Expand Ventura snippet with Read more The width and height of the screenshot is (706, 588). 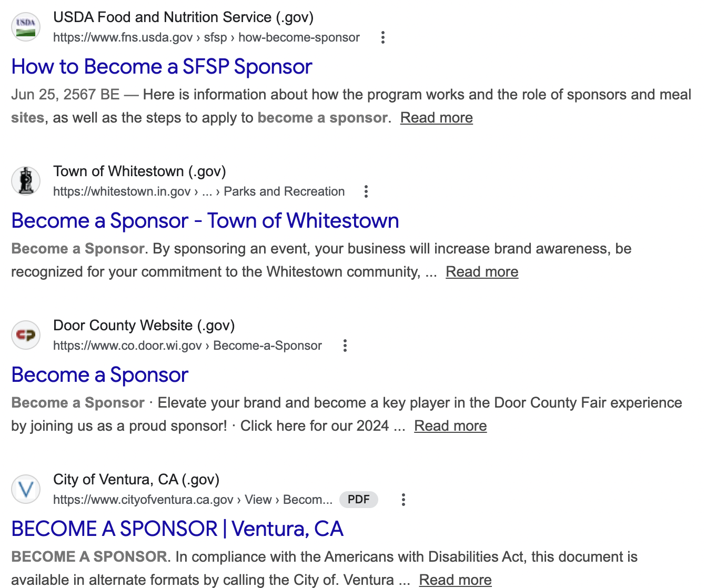[x=455, y=580]
